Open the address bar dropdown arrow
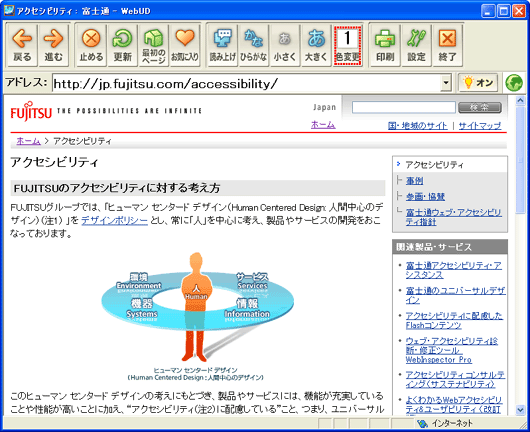This screenshot has height=432, width=530. point(446,83)
